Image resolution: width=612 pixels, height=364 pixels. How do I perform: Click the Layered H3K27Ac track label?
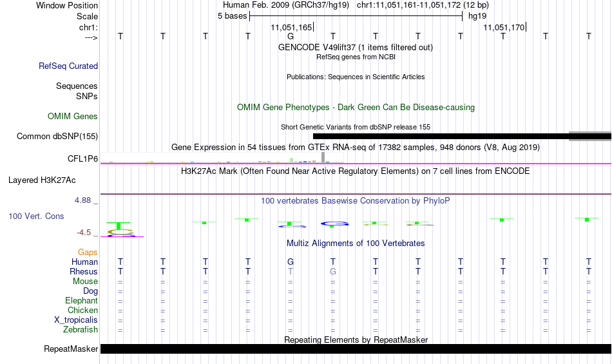pos(42,180)
